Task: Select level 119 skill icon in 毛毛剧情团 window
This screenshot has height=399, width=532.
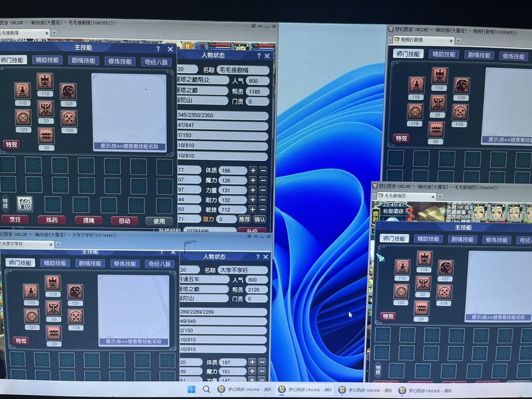Action: point(444,292)
